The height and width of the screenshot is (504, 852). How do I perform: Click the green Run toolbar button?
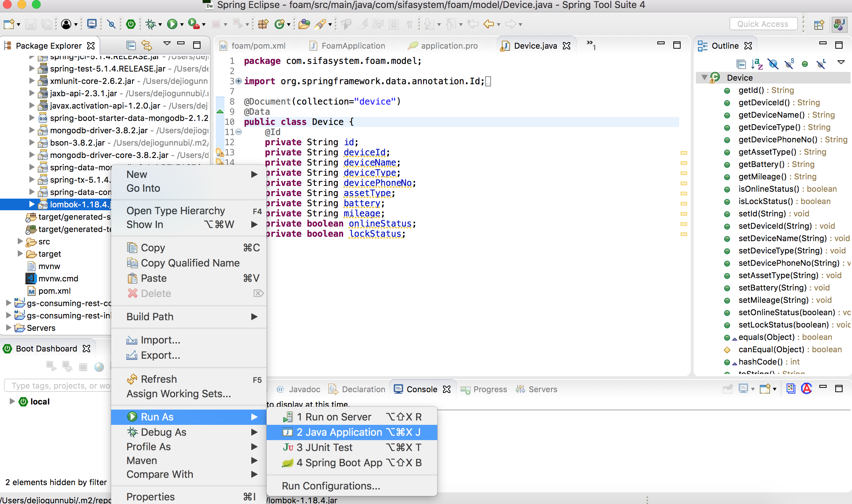(x=172, y=24)
